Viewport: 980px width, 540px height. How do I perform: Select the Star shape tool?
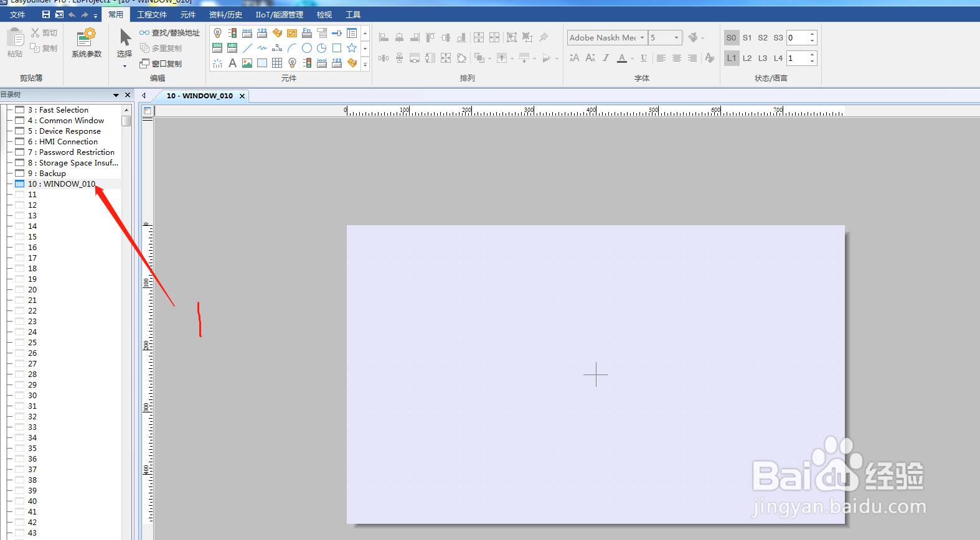point(352,48)
